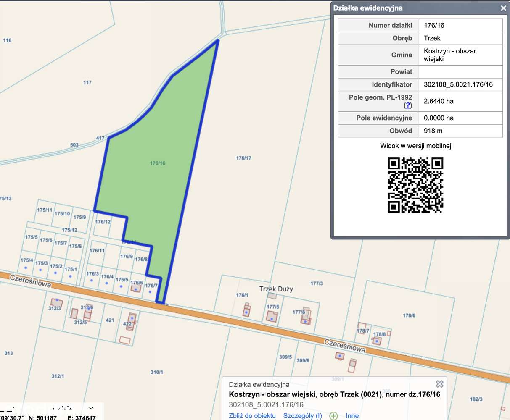This screenshot has height=420, width=510.
Task: Click parcel label 177/6 on map
Action: (299, 312)
